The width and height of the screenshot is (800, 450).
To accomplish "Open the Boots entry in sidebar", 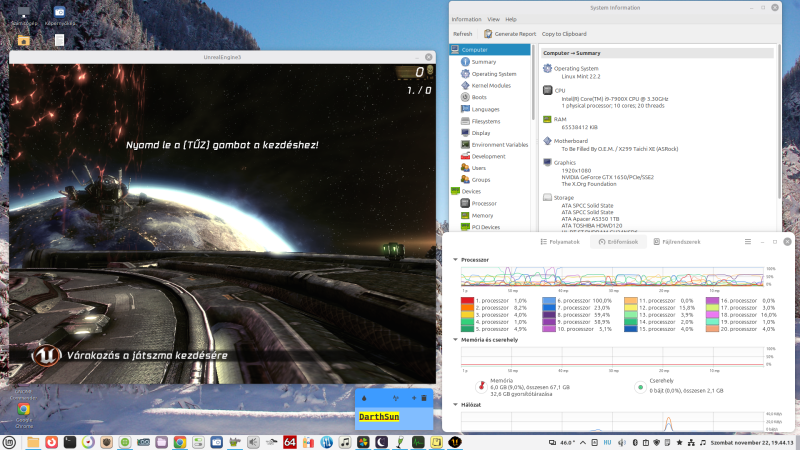I will (479, 97).
